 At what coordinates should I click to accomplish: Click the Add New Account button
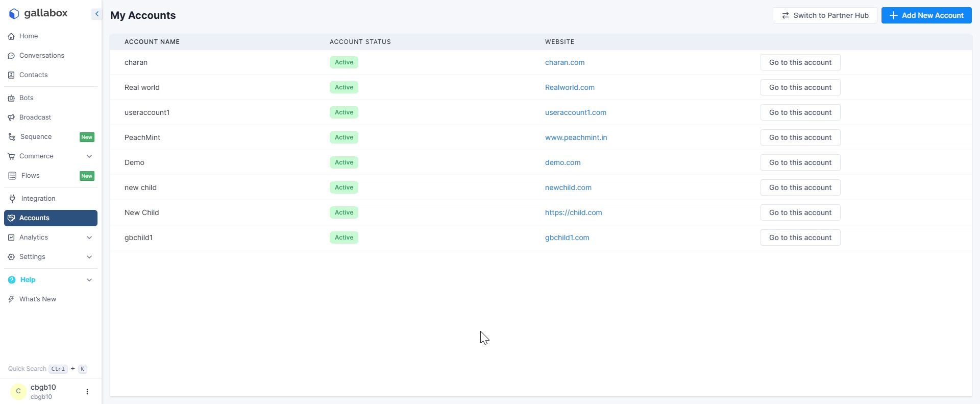(926, 15)
